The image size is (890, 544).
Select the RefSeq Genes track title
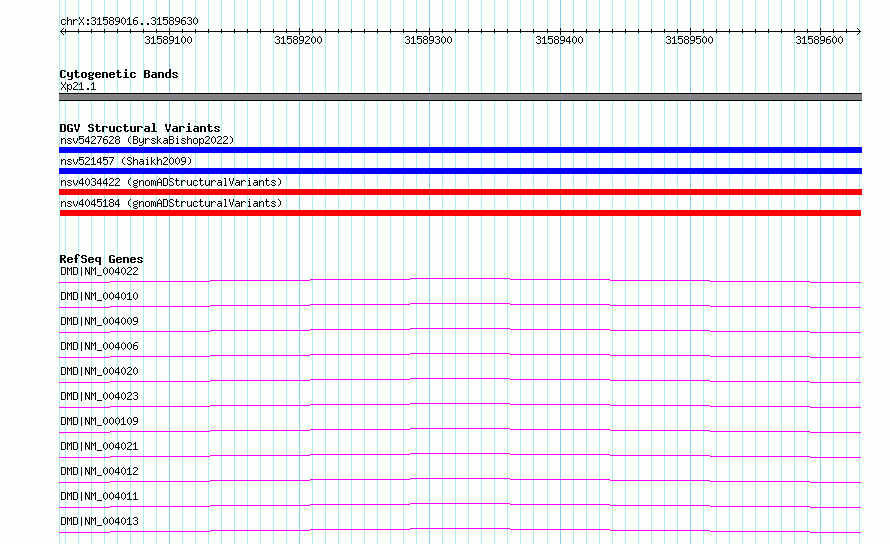pos(101,259)
